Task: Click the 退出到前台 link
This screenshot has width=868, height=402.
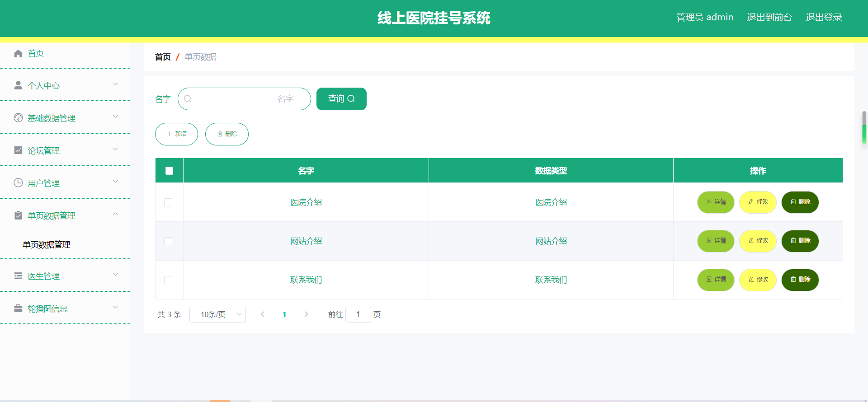Action: pos(769,17)
